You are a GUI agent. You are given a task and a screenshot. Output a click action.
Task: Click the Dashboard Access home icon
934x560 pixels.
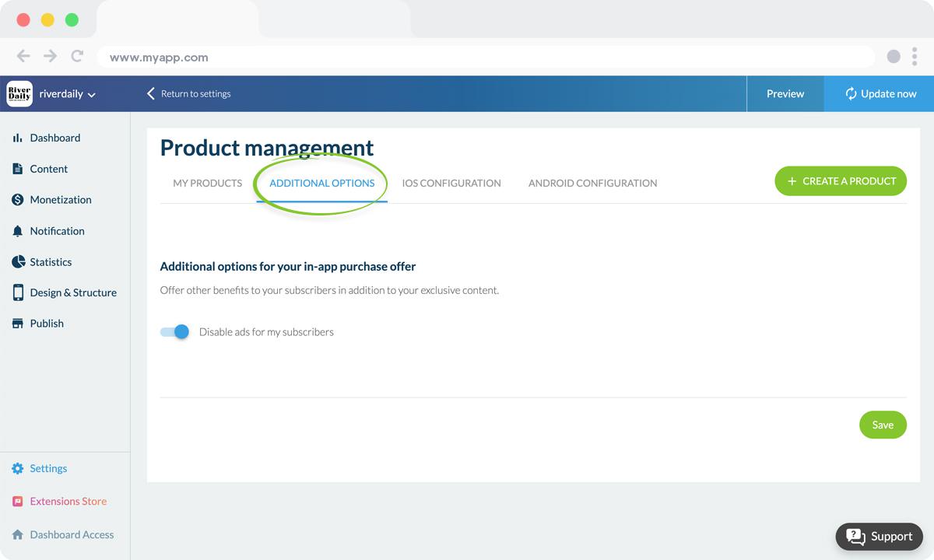17,535
